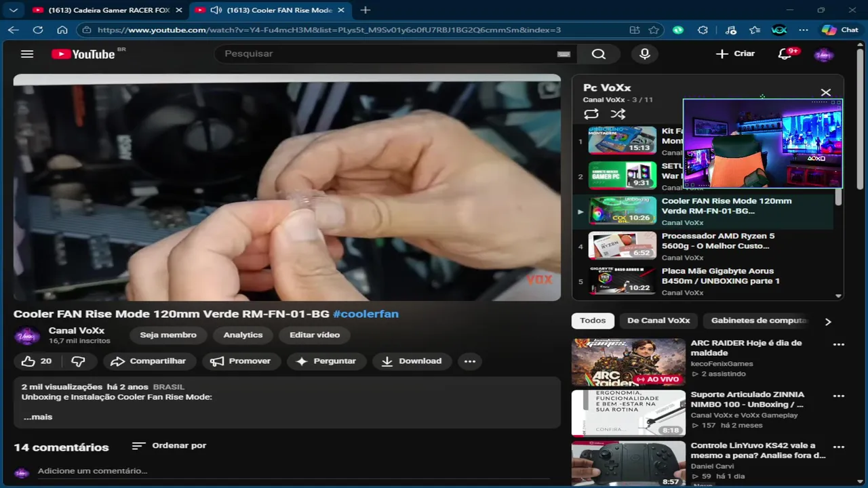Open options for Suporte Articulado suggestion

pyautogui.click(x=839, y=396)
